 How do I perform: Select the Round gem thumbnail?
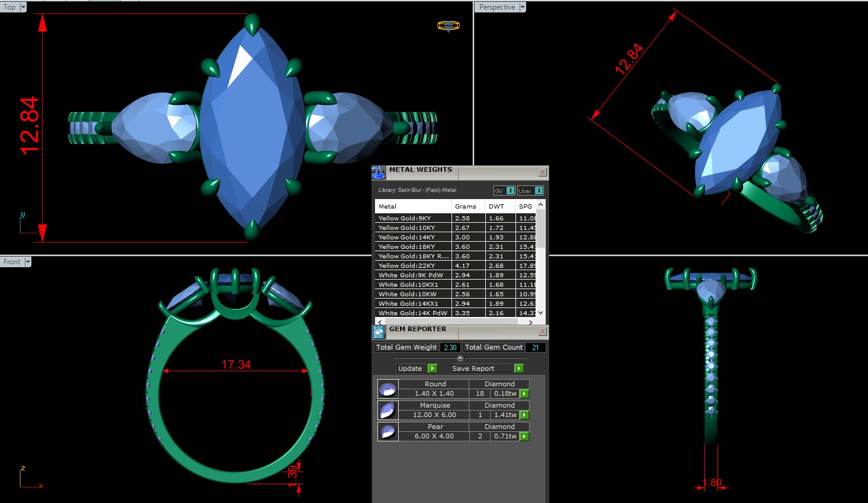pos(387,389)
